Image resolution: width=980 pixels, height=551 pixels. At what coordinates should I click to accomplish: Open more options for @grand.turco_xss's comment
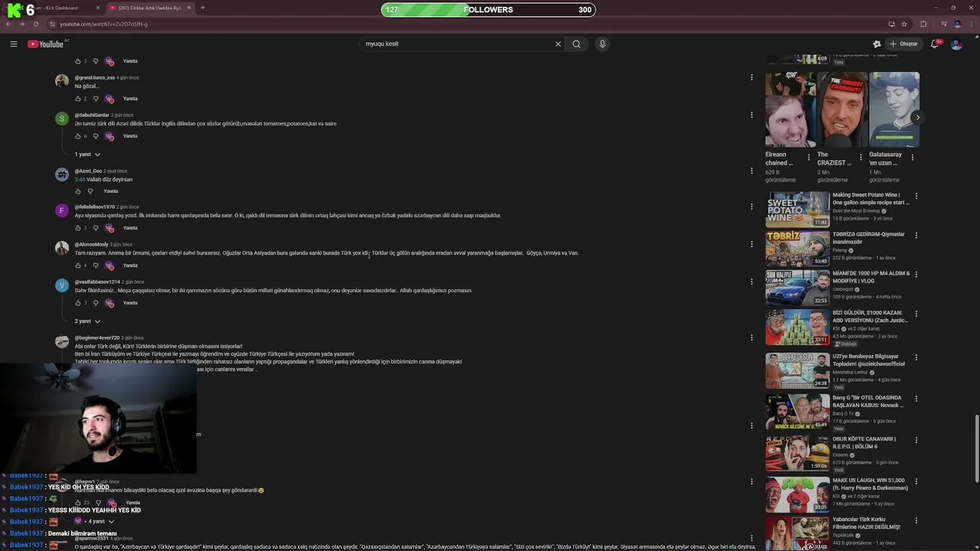click(x=752, y=77)
